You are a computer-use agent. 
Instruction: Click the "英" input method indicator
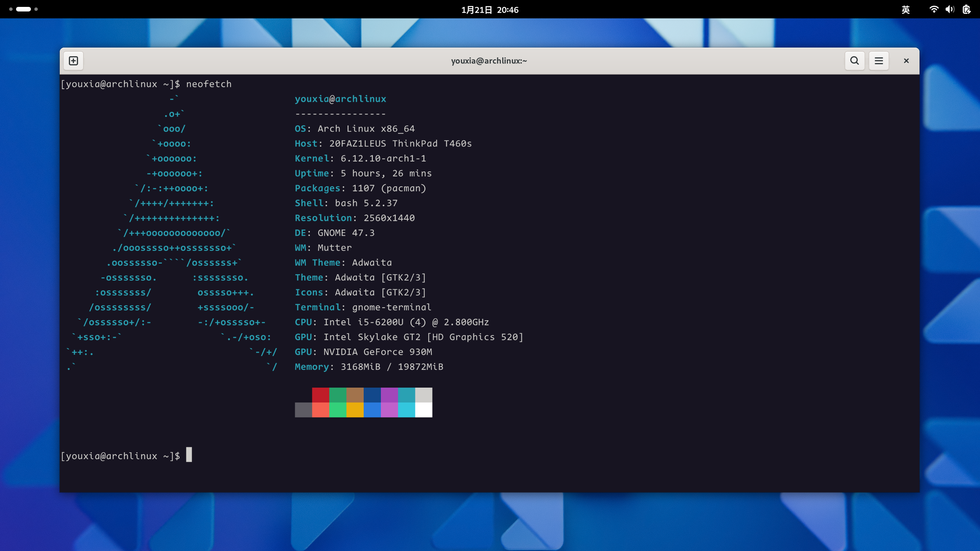pyautogui.click(x=906, y=10)
